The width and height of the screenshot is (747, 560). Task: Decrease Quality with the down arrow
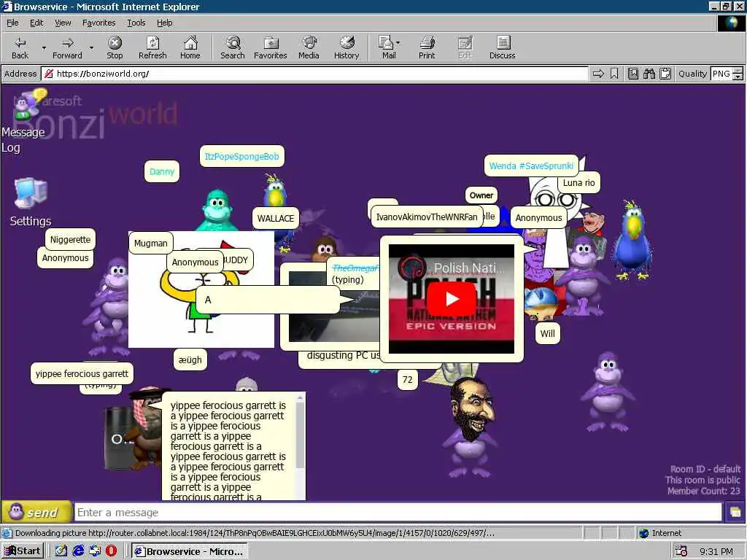coord(738,77)
